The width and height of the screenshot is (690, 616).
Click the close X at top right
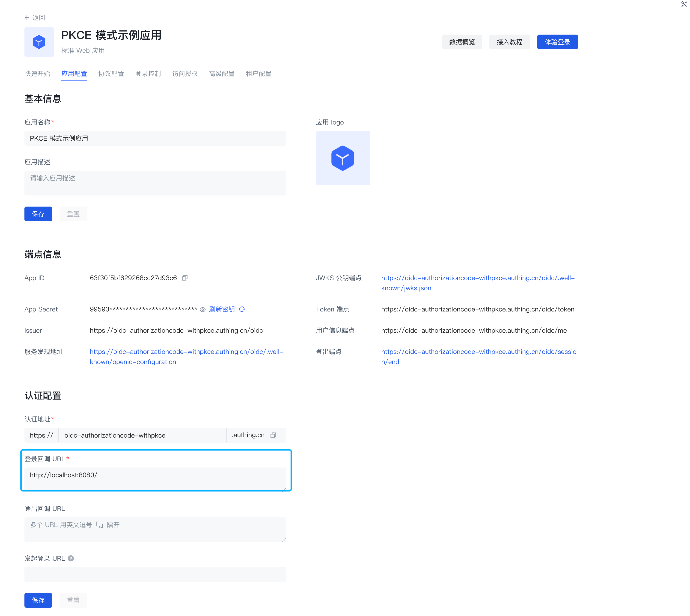click(684, 4)
